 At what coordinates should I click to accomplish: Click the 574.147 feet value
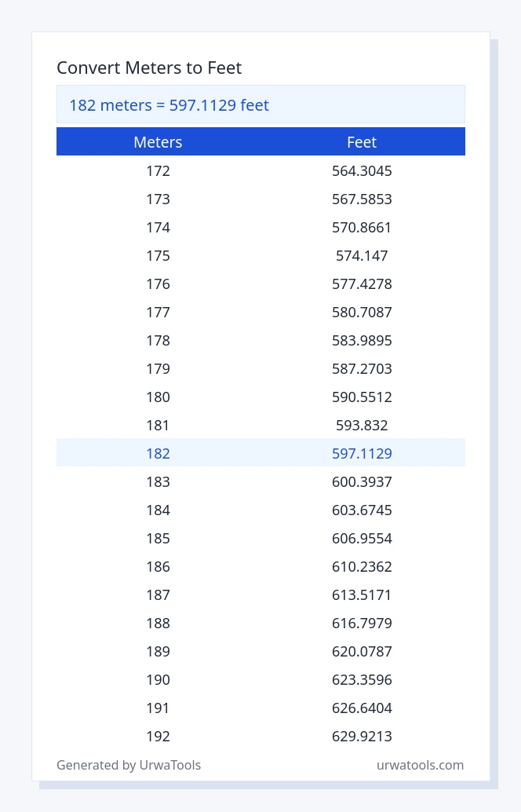pyautogui.click(x=362, y=255)
